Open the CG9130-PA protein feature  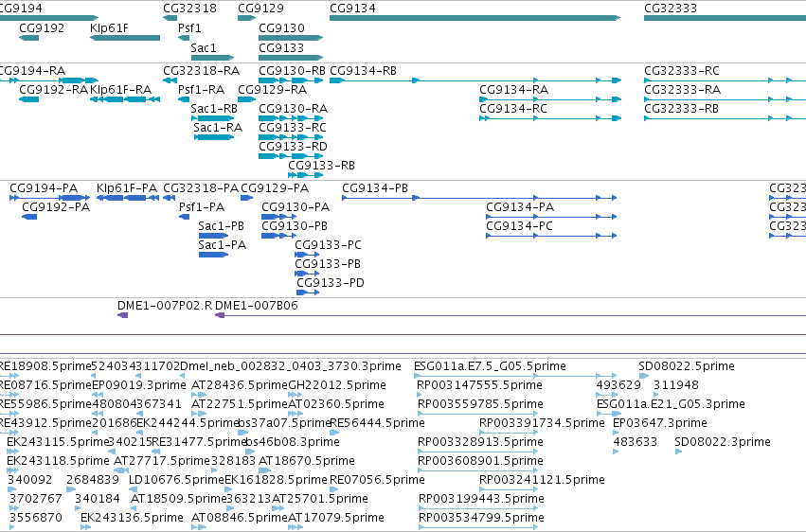tap(279, 217)
